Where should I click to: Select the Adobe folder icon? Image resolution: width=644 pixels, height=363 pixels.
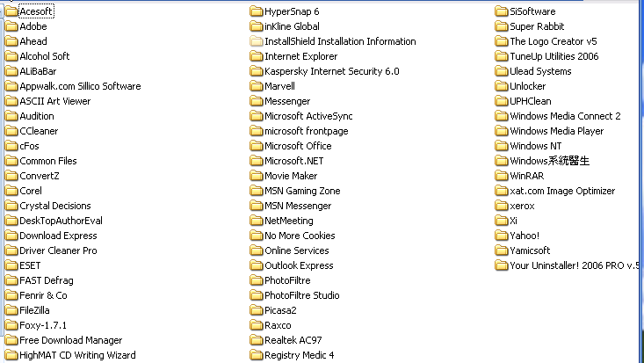click(11, 26)
